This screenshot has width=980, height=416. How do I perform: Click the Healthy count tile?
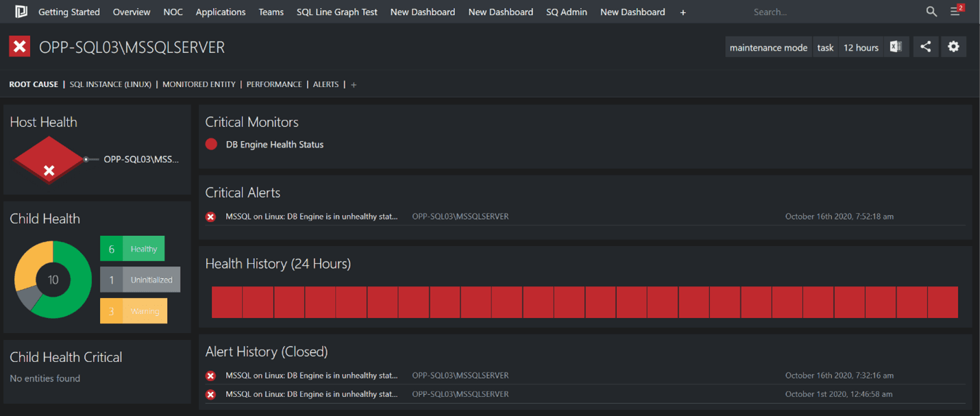point(132,249)
